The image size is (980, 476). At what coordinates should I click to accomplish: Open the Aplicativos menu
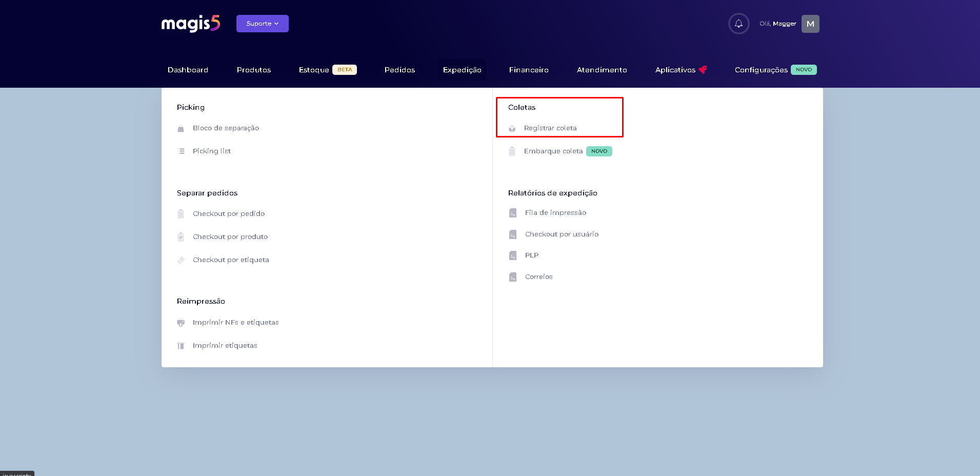coord(675,70)
